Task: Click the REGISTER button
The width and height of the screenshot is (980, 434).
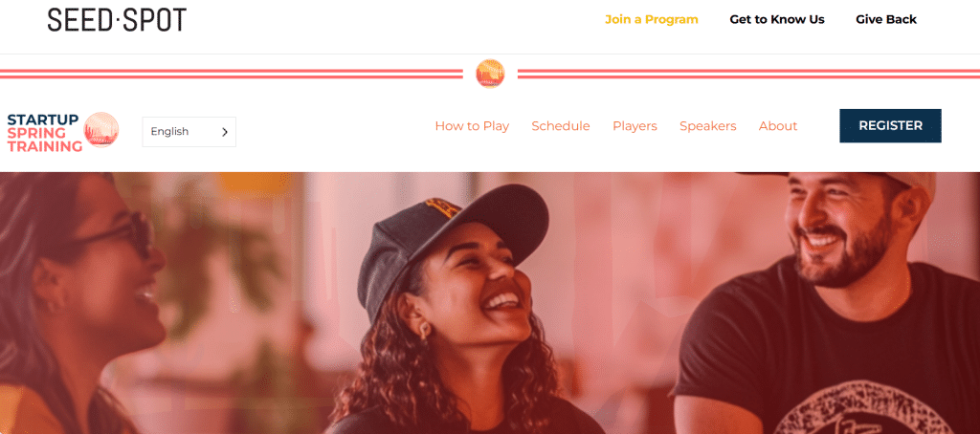Action: 891,125
